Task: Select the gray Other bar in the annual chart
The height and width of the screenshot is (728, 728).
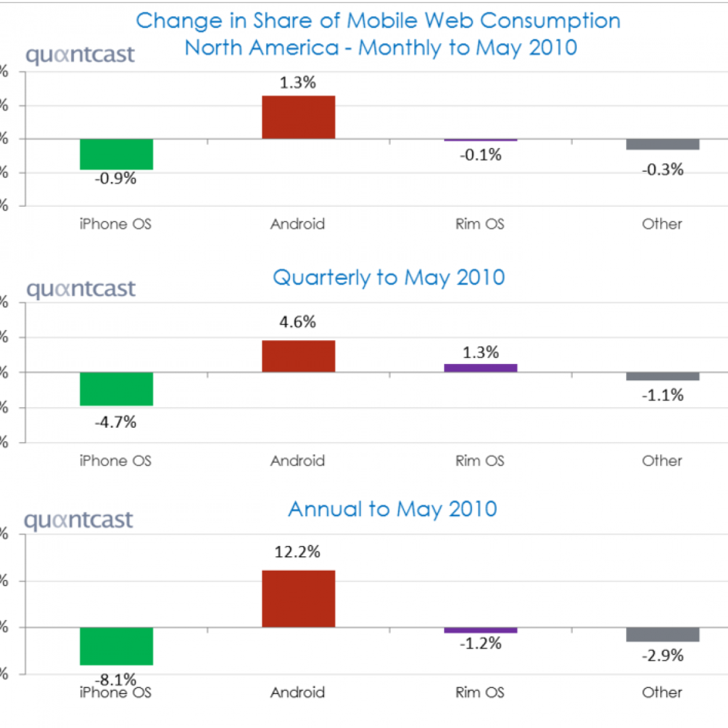Action: pyautogui.click(x=662, y=635)
